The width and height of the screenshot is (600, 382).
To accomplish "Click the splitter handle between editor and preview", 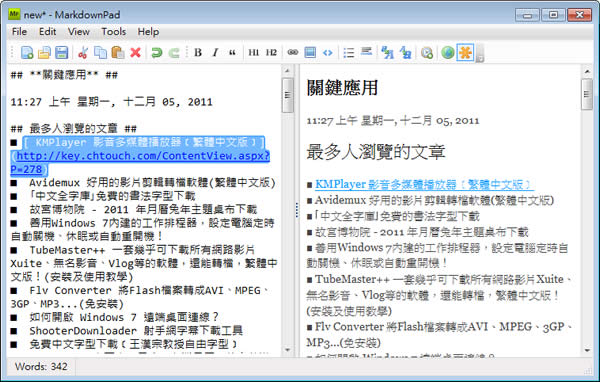I will click(297, 210).
